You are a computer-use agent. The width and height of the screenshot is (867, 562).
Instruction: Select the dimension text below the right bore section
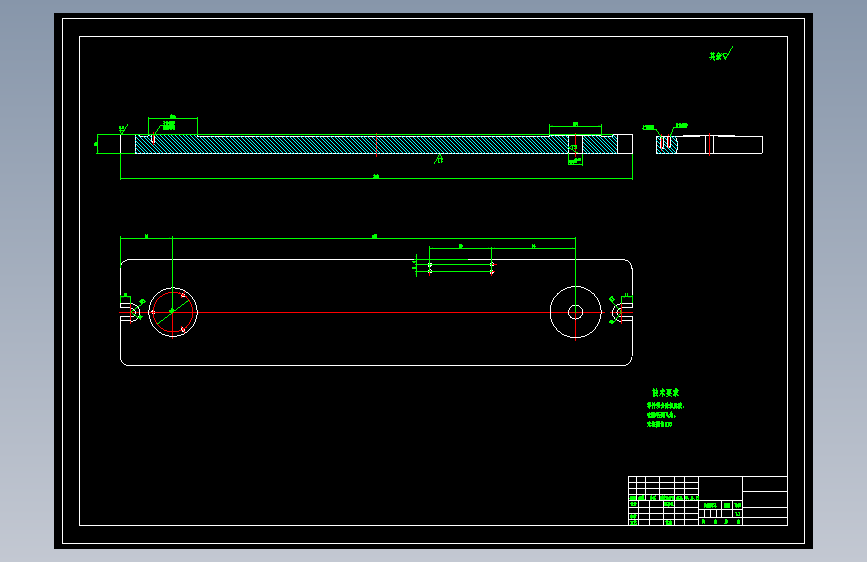[575, 161]
